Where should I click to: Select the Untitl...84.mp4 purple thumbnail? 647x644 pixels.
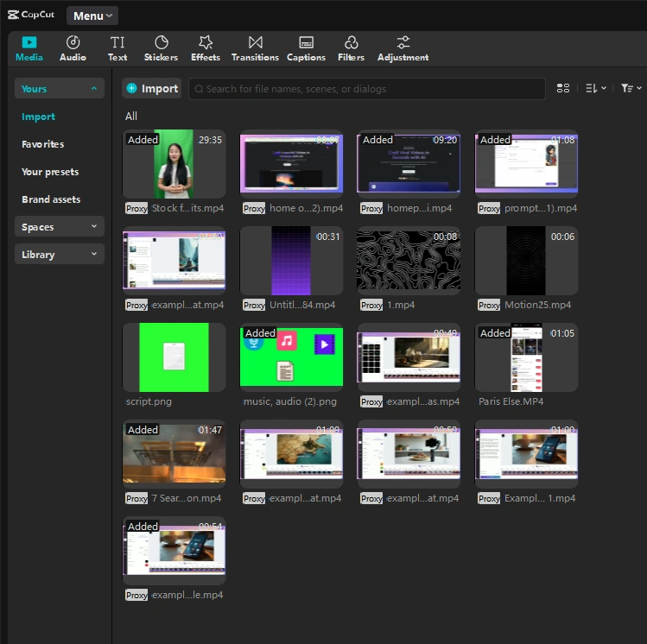point(291,261)
